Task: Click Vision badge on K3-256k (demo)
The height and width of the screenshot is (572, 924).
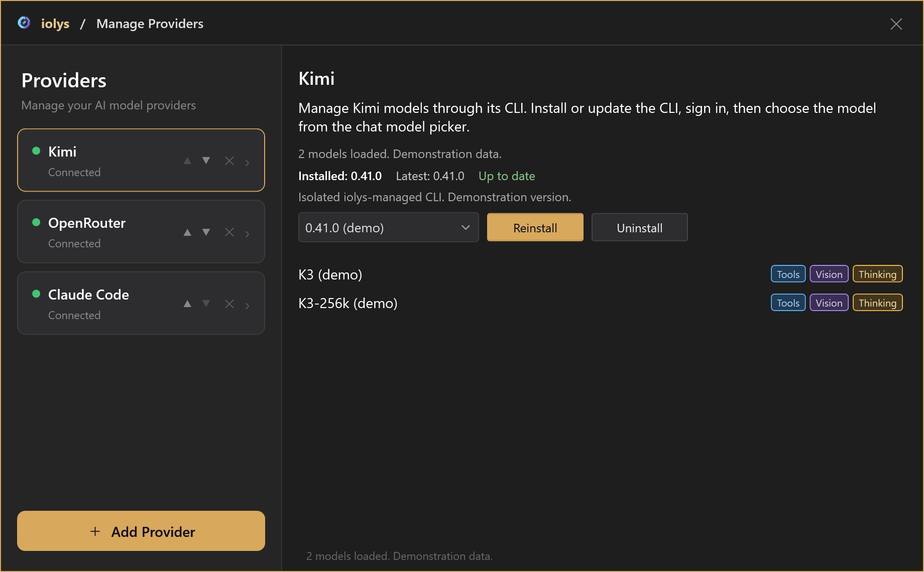Action: pyautogui.click(x=829, y=303)
